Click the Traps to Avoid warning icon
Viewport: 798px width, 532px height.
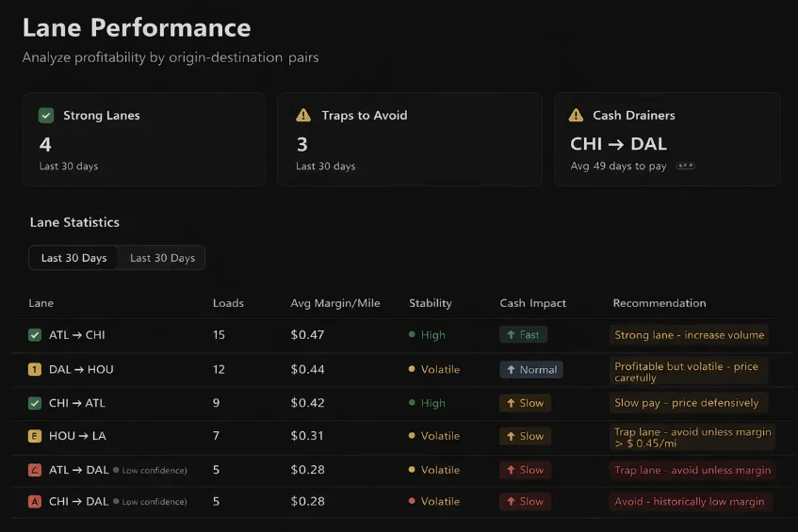click(x=303, y=116)
